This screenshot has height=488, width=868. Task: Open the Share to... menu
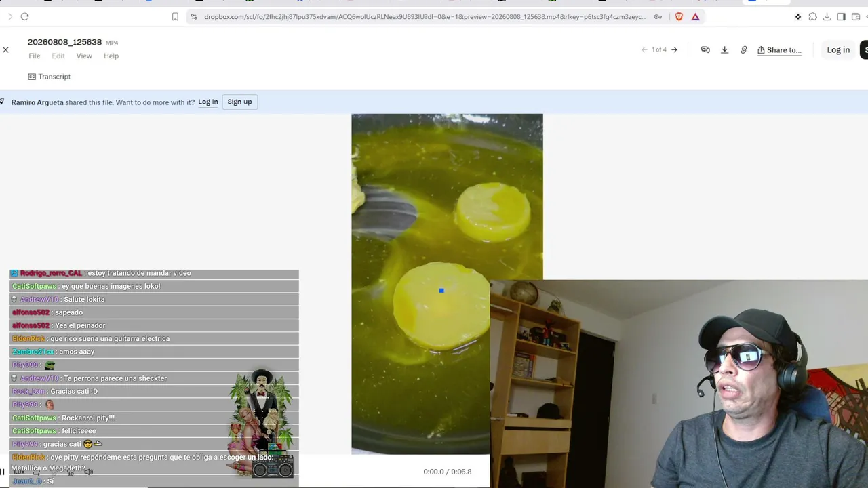coord(779,49)
